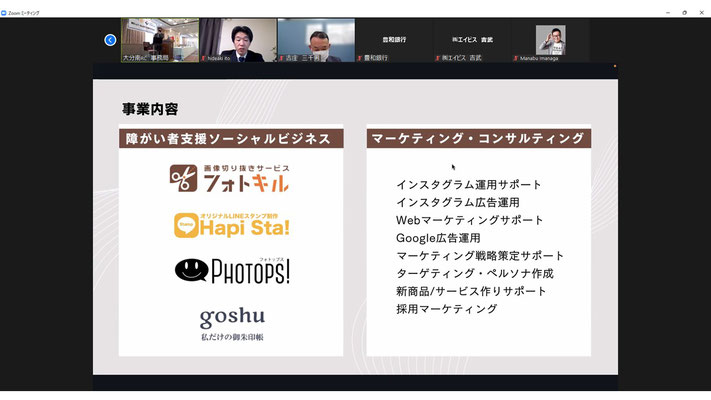
Task: Click the フォトキル logo text
Action: pyautogui.click(x=246, y=183)
